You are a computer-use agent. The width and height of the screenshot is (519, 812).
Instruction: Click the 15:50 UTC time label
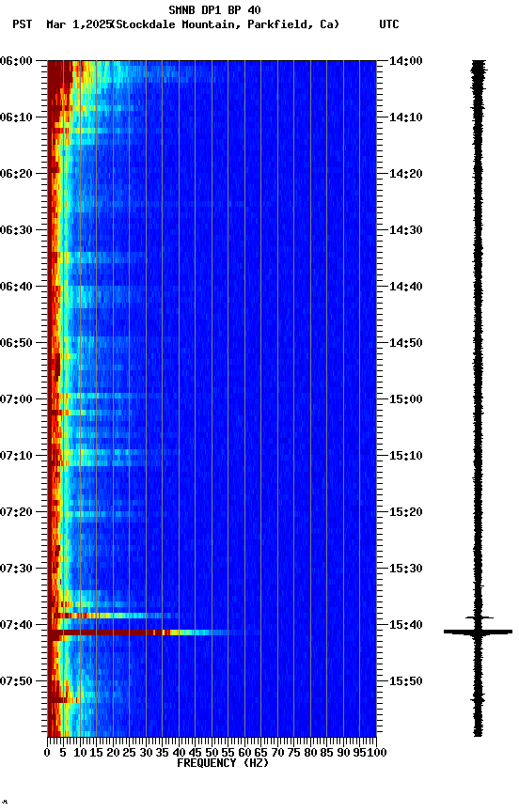pos(406,681)
